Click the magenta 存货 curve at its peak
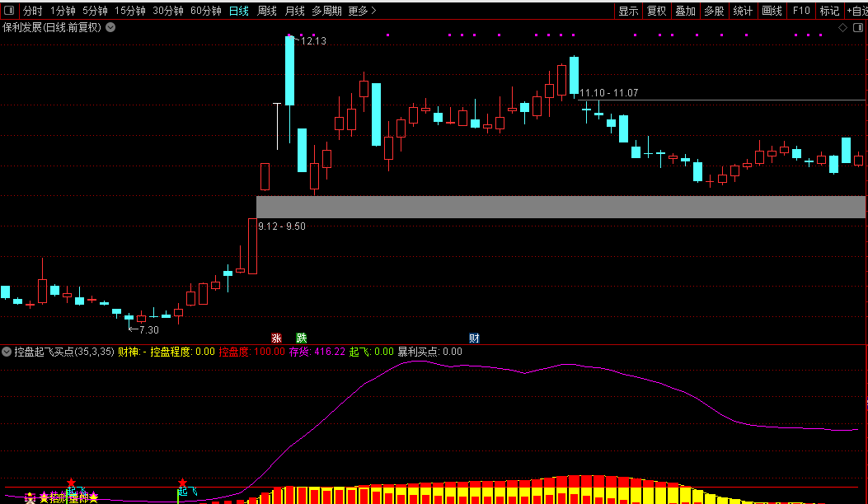The height and width of the screenshot is (504, 868). [418, 361]
